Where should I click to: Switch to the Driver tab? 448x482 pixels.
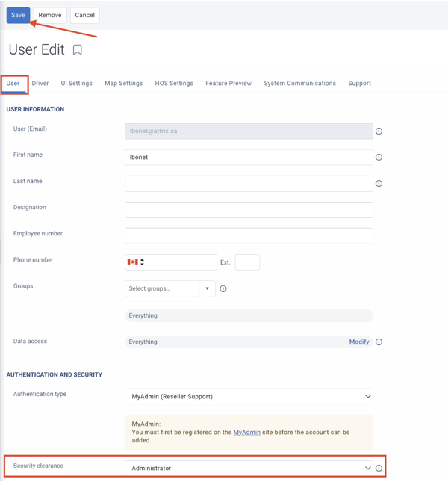coord(40,83)
